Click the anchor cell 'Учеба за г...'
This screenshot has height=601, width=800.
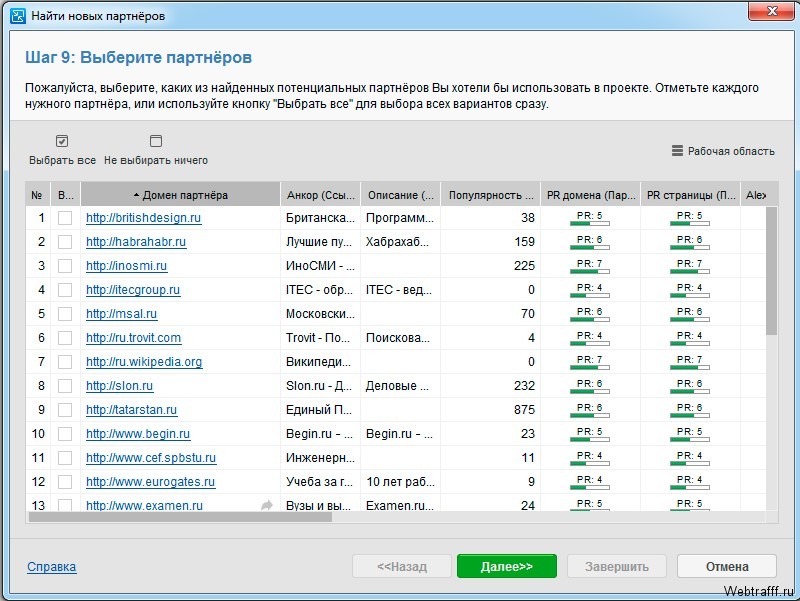tap(319, 482)
